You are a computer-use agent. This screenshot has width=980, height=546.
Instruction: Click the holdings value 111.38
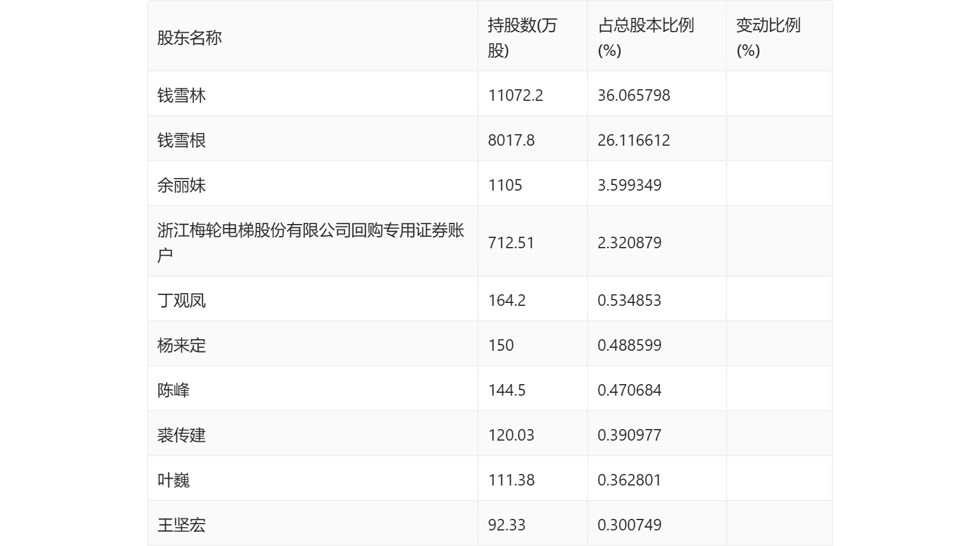(511, 480)
